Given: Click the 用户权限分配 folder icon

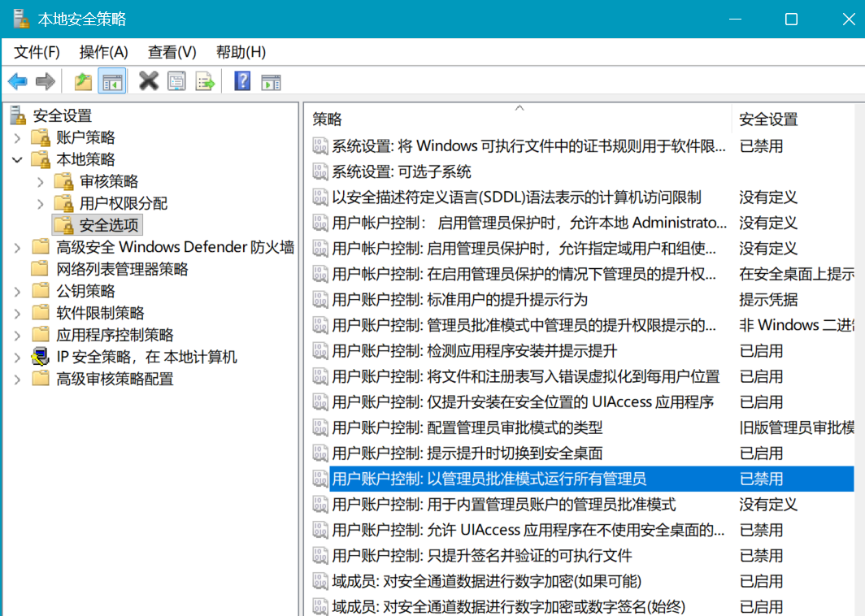Looking at the screenshot, I should [x=64, y=203].
